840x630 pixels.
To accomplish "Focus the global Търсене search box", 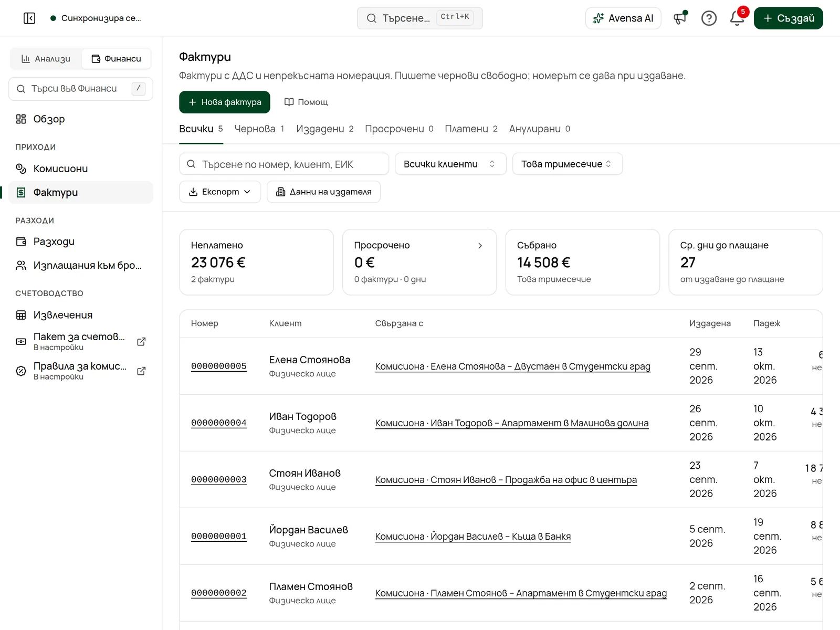I will pyautogui.click(x=420, y=18).
